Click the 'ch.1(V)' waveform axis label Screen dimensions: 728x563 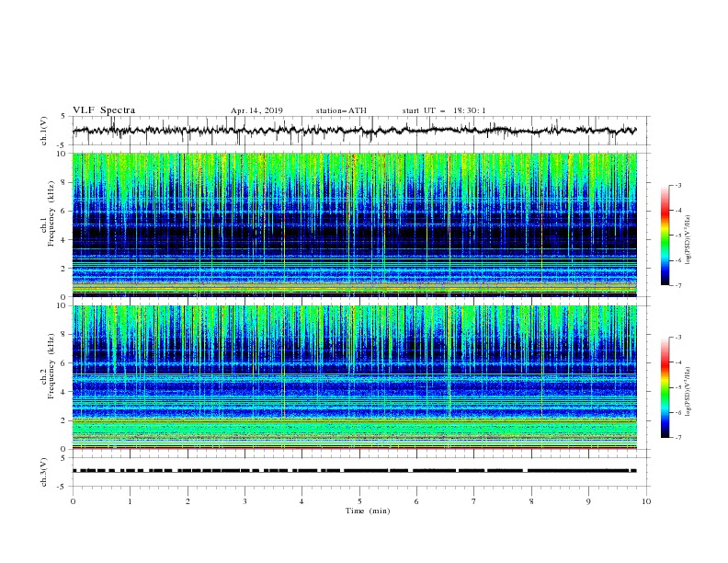pyautogui.click(x=44, y=131)
